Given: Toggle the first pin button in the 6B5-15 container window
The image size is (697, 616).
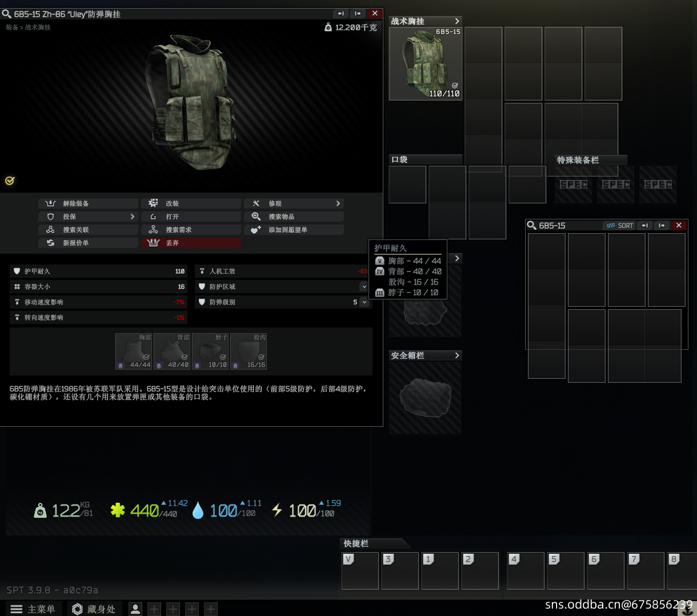Looking at the screenshot, I should click(644, 225).
